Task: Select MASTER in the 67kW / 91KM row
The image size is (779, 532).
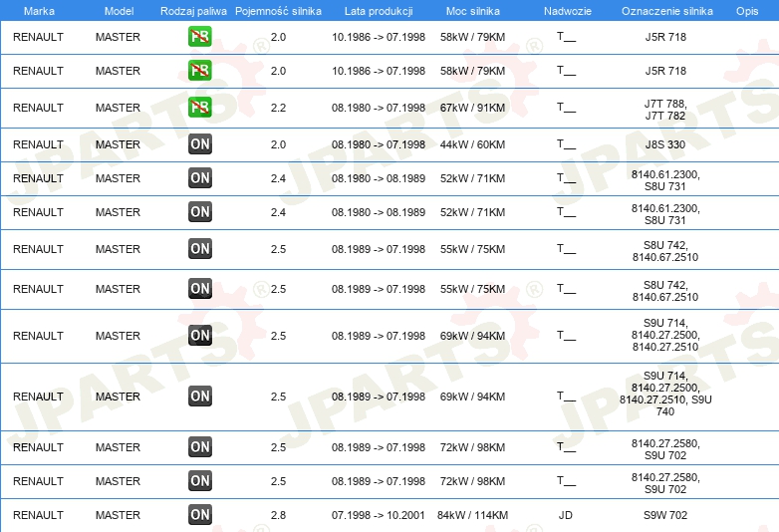Action: pos(118,108)
